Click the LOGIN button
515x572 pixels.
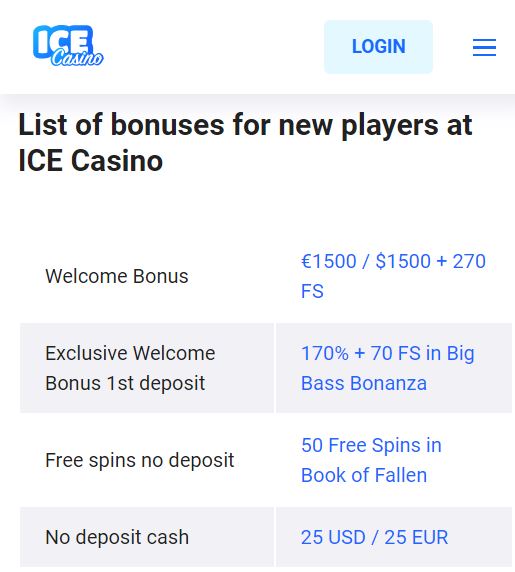pyautogui.click(x=378, y=47)
